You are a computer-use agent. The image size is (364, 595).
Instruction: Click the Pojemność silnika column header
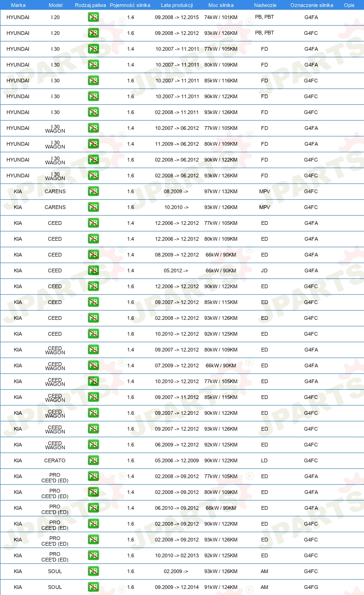(130, 5)
